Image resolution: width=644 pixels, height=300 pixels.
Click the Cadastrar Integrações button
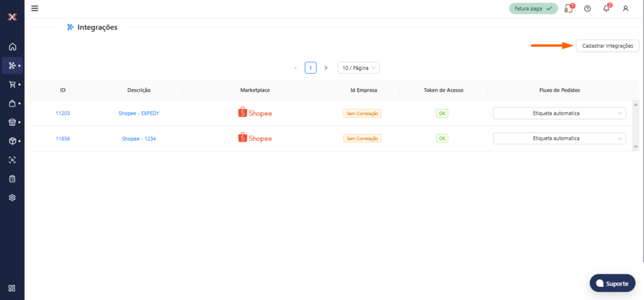[608, 46]
